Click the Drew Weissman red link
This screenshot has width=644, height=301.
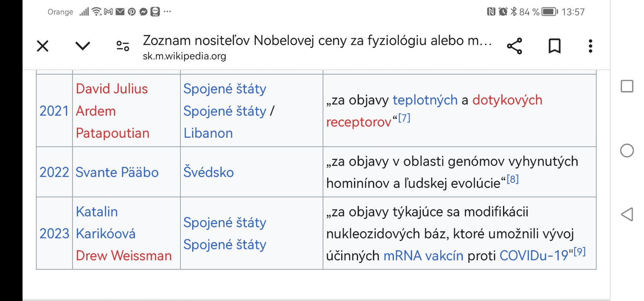pos(124,255)
